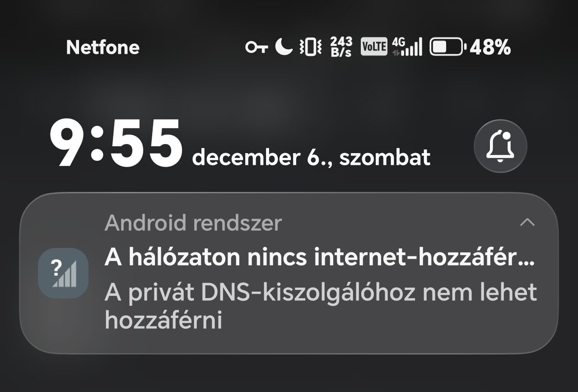Viewport: 578px width, 392px height.
Task: Tap the Do Not Disturb moon icon
Action: click(x=284, y=47)
